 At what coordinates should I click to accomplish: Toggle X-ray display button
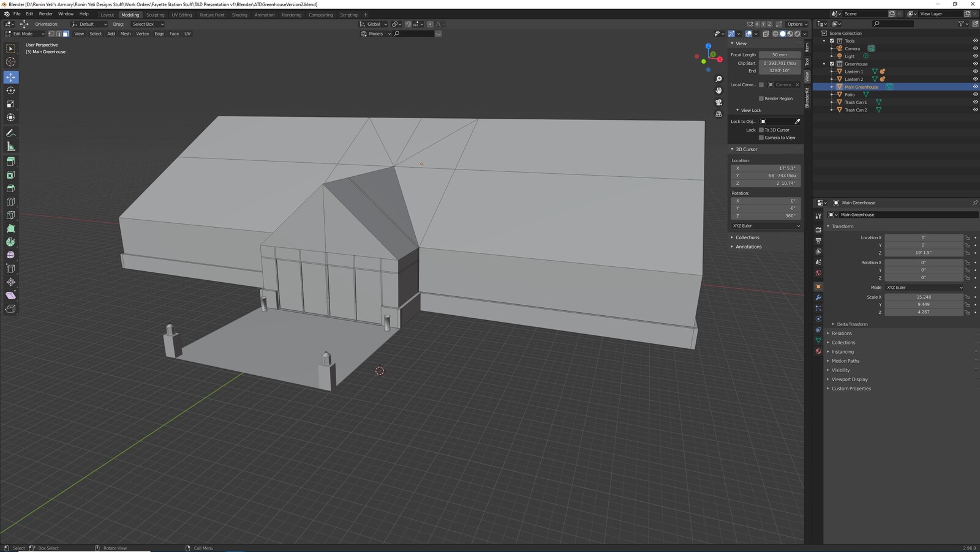(766, 34)
